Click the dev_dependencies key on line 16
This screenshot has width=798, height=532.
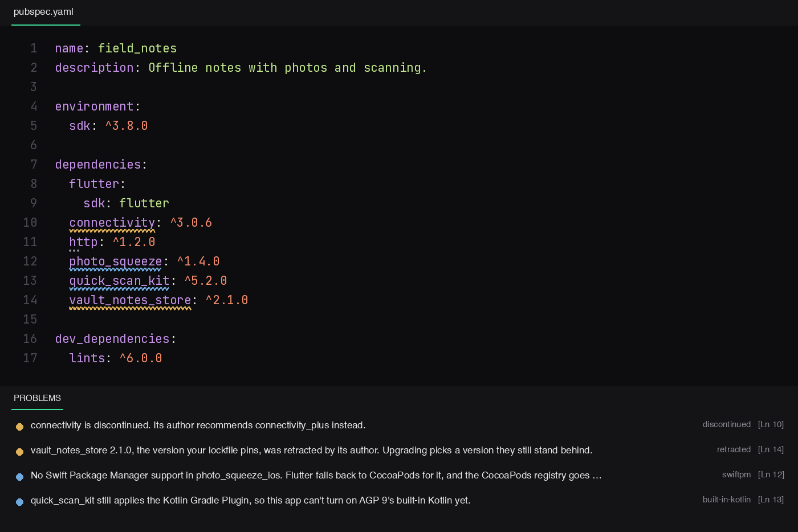click(x=112, y=339)
